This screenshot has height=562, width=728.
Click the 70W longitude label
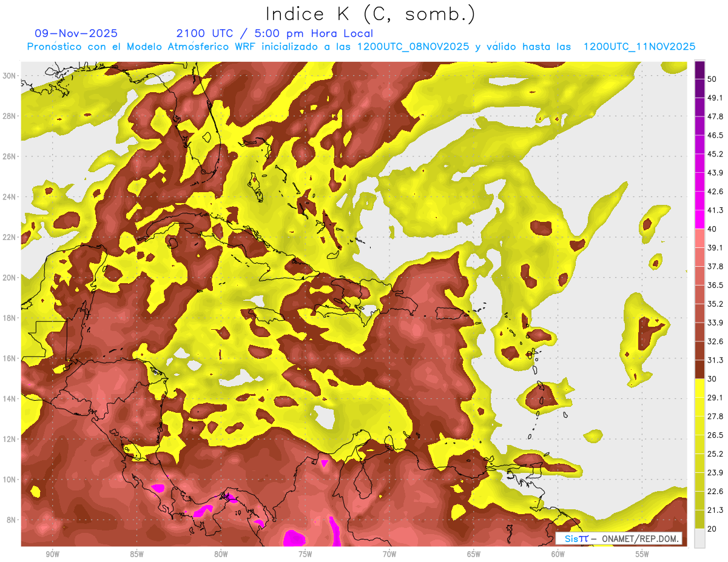pyautogui.click(x=389, y=554)
